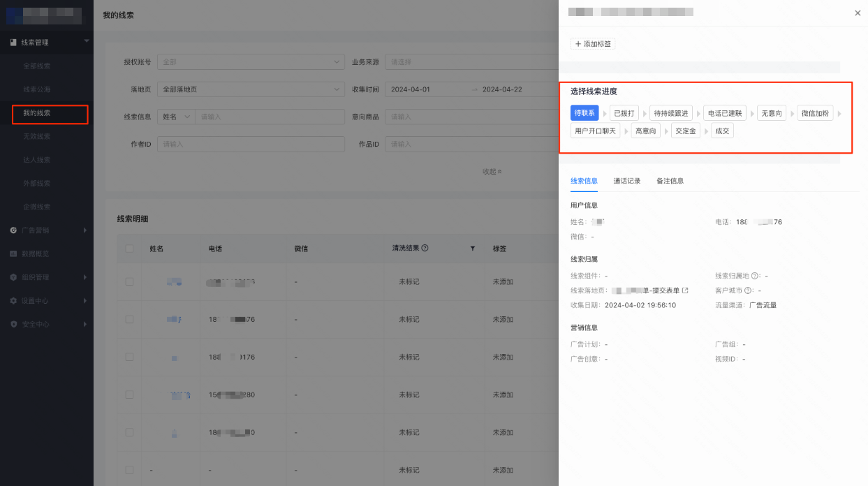
Task: Check the checkbox on the first lead row
Action: (x=129, y=281)
